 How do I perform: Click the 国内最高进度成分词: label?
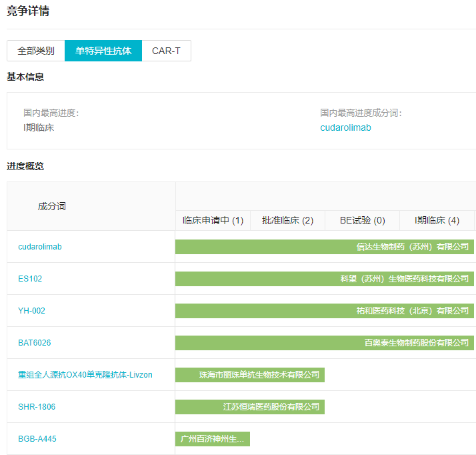point(361,113)
